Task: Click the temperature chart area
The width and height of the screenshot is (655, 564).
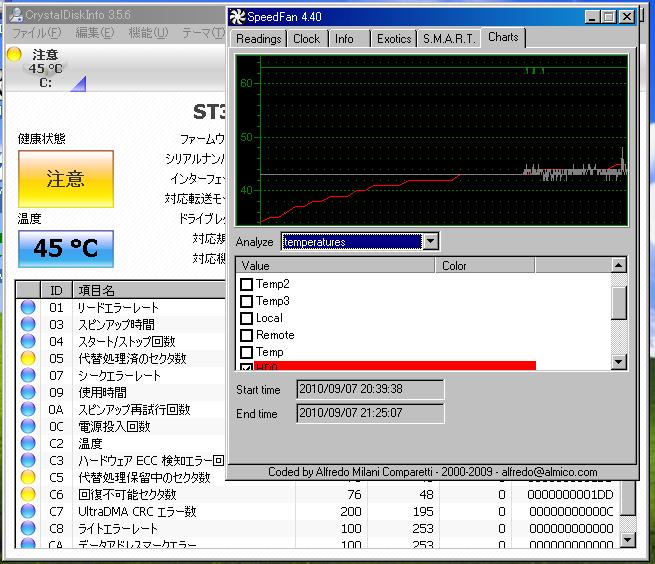Action: pos(432,140)
